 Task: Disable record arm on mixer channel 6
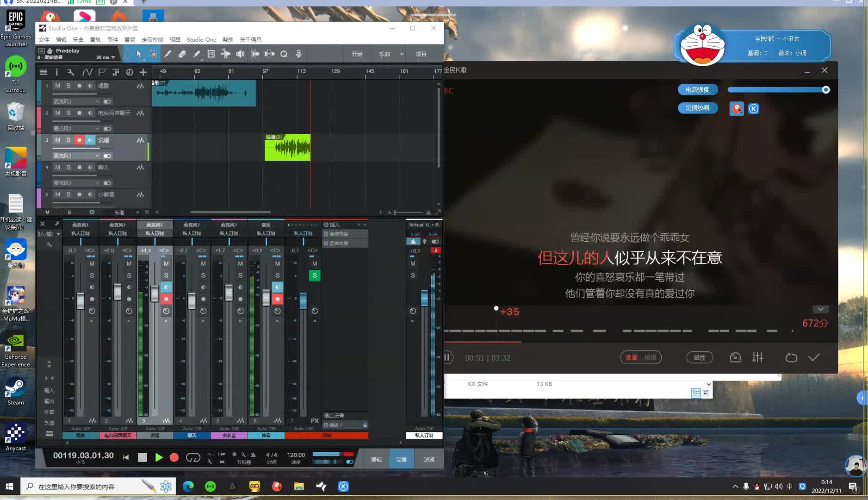pyautogui.click(x=278, y=299)
